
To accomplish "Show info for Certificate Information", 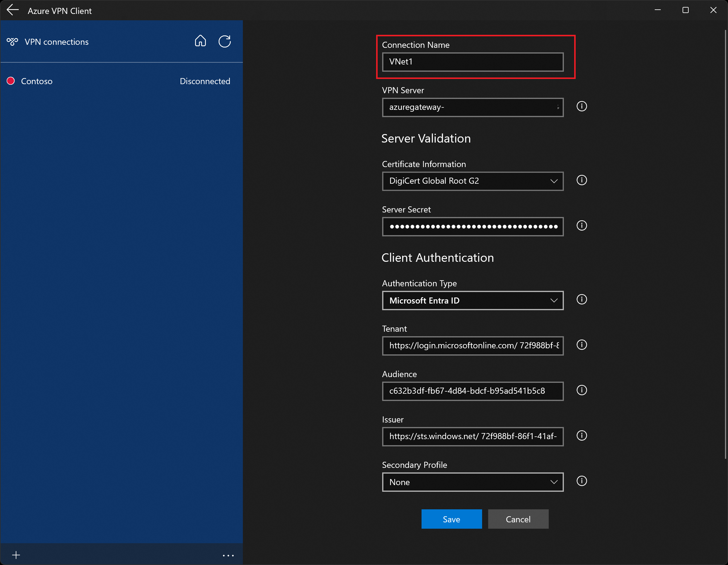I will coord(582,180).
